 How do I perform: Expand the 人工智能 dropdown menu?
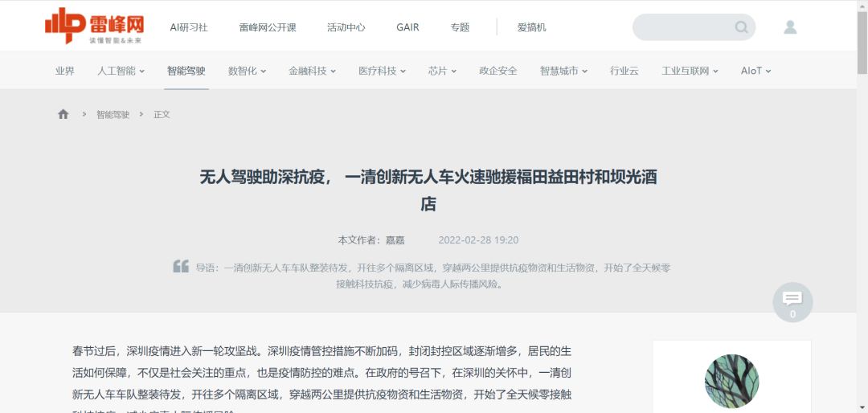[121, 71]
